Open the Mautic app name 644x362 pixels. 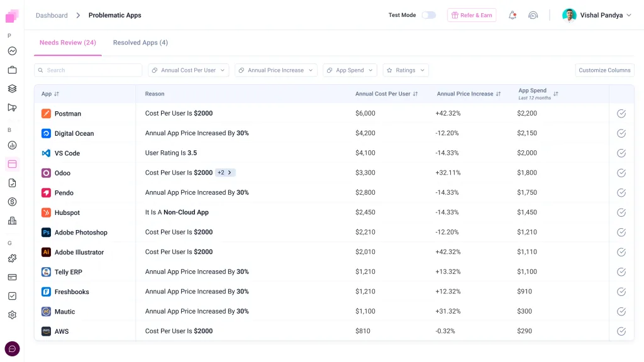pyautogui.click(x=65, y=312)
